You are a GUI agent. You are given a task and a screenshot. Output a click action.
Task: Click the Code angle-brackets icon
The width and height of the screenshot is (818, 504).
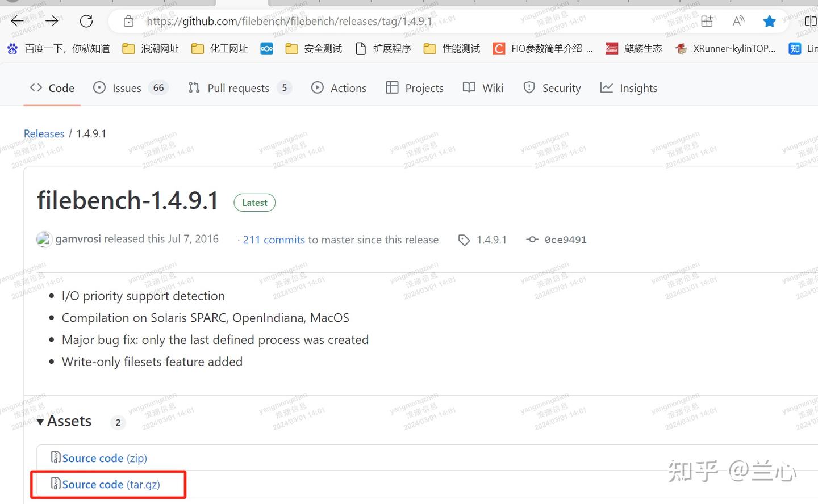pyautogui.click(x=35, y=87)
